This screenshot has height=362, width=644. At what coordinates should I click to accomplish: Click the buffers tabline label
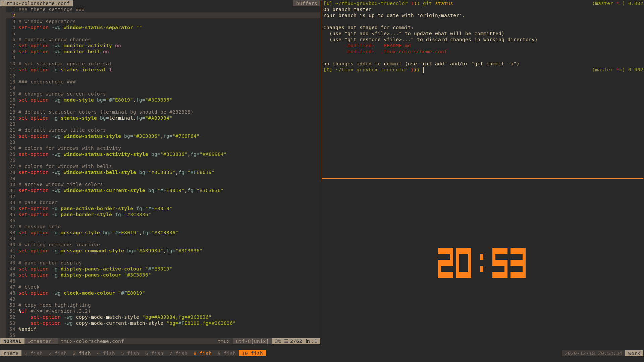(x=306, y=3)
